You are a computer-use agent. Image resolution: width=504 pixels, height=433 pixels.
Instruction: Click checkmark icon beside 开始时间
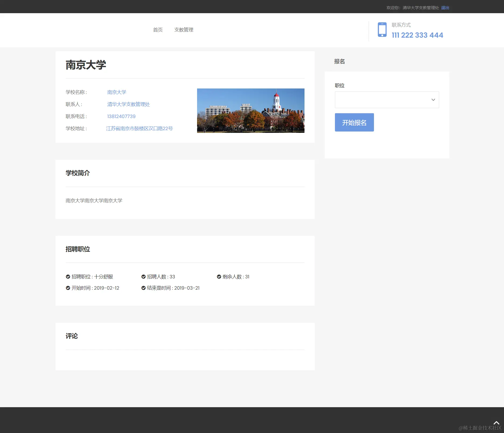(x=68, y=288)
